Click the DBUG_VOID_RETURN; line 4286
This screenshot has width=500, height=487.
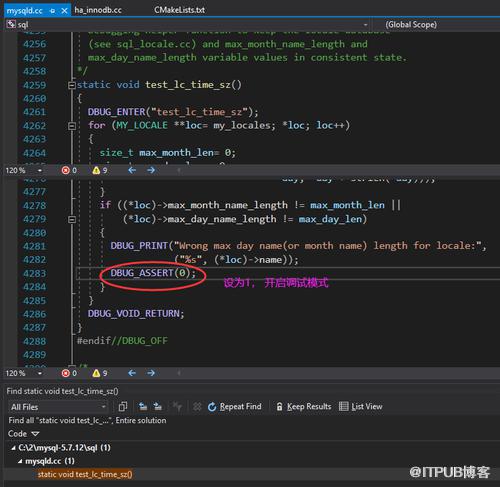pos(136,314)
